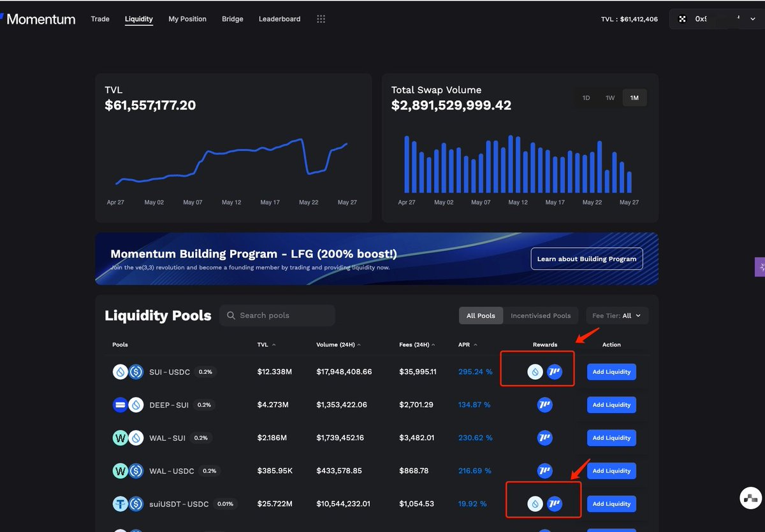
Task: Sort the pools table by Volume (24H)
Action: 338,345
